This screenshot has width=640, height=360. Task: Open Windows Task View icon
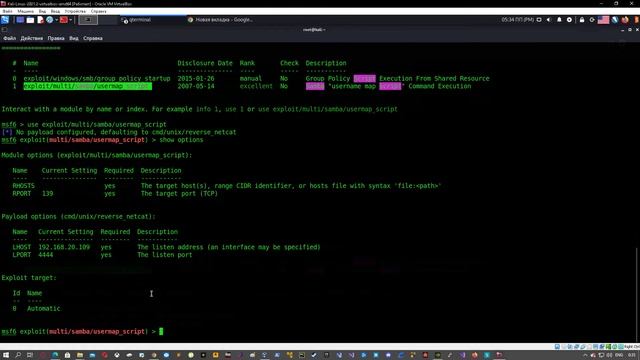coord(30,355)
